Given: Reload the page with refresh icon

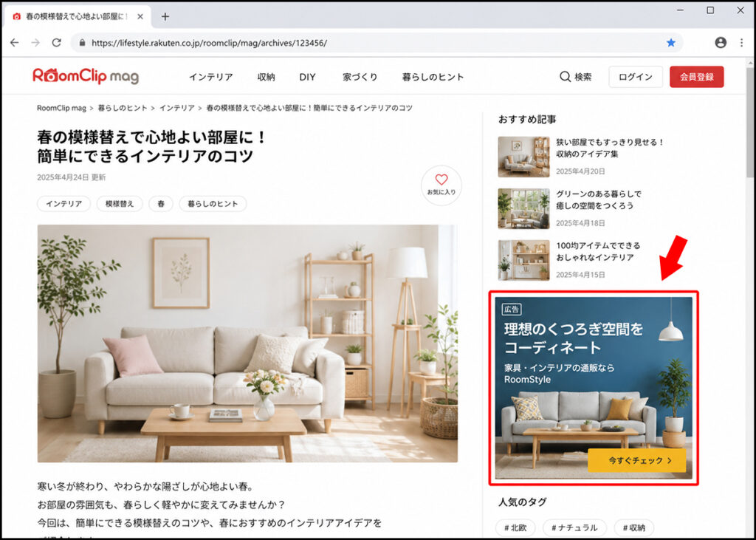Looking at the screenshot, I should [56, 43].
